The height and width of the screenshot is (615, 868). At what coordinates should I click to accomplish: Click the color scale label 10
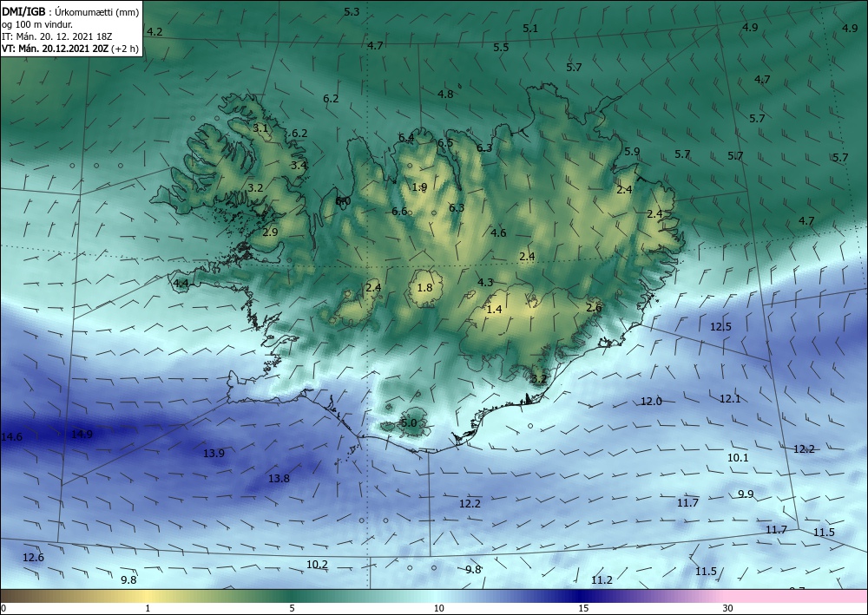pos(438,609)
